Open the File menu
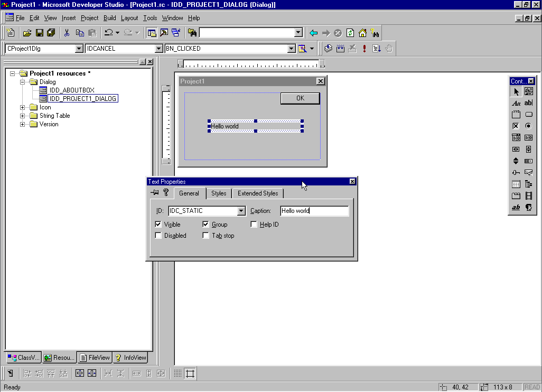Image resolution: width=542 pixels, height=392 pixels. 20,18
